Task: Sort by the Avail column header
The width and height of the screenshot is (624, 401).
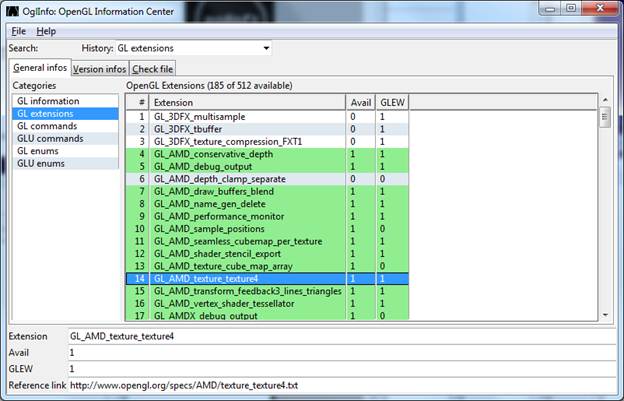Action: pyautogui.click(x=360, y=102)
